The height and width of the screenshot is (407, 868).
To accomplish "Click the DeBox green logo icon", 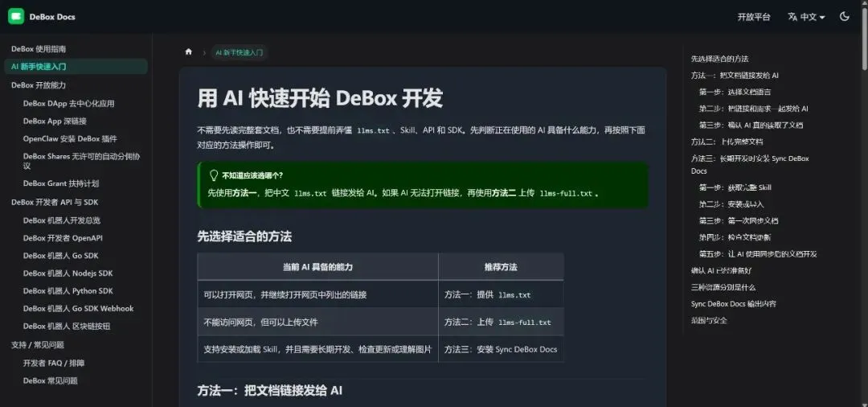I will point(16,17).
